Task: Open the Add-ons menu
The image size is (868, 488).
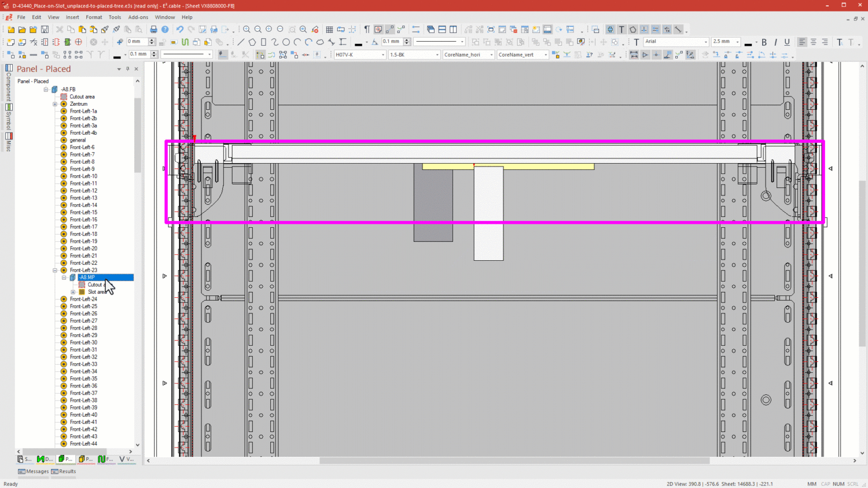Action: pyautogui.click(x=138, y=17)
